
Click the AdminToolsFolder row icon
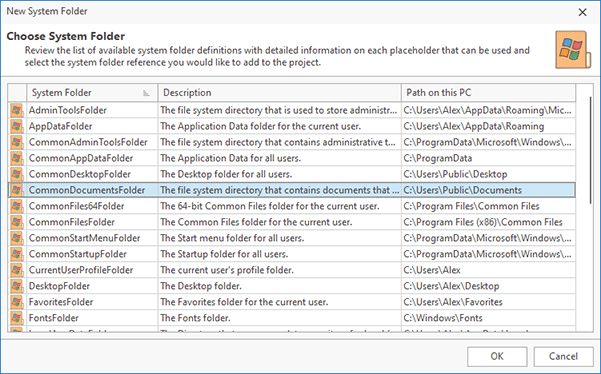coord(17,110)
